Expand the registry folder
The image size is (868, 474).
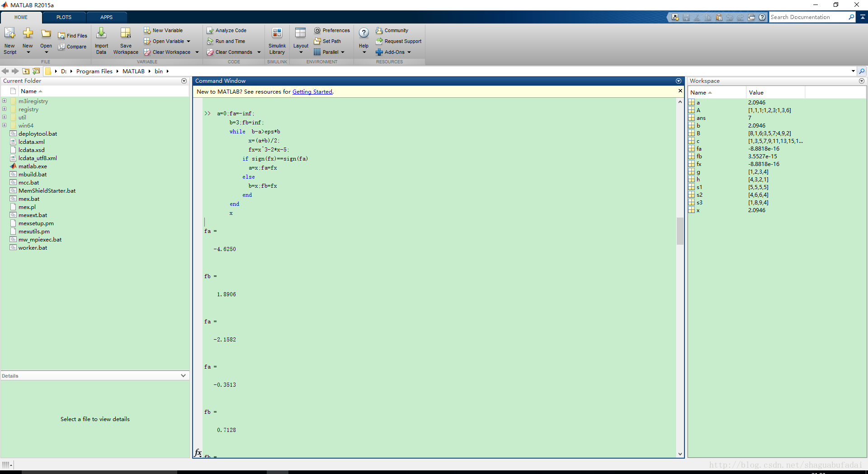pyautogui.click(x=4, y=109)
